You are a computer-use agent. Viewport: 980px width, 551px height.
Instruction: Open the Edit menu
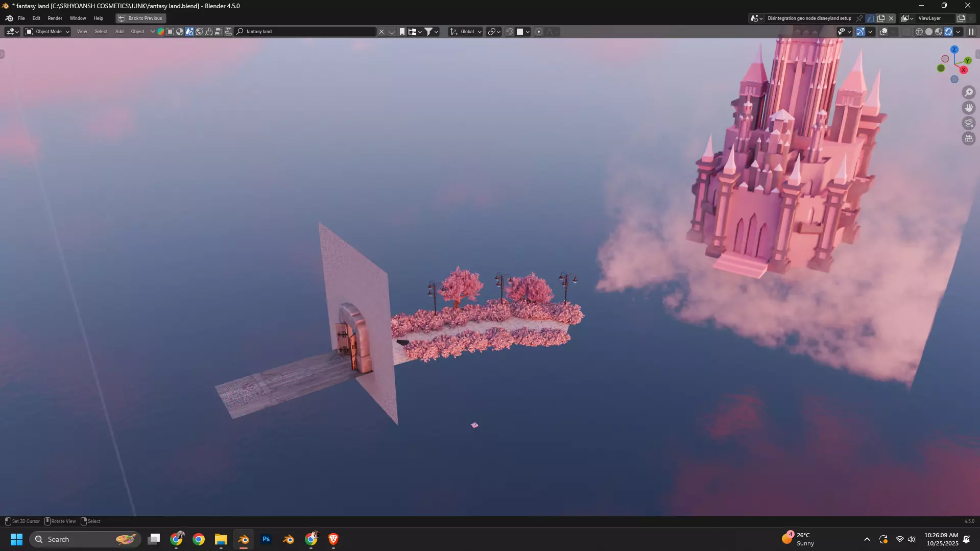36,18
